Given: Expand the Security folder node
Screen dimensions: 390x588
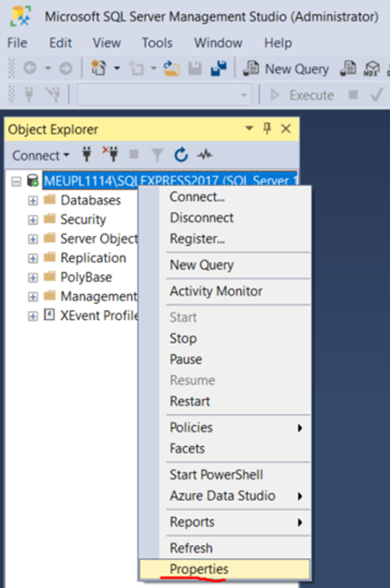Looking at the screenshot, I should point(33,220).
